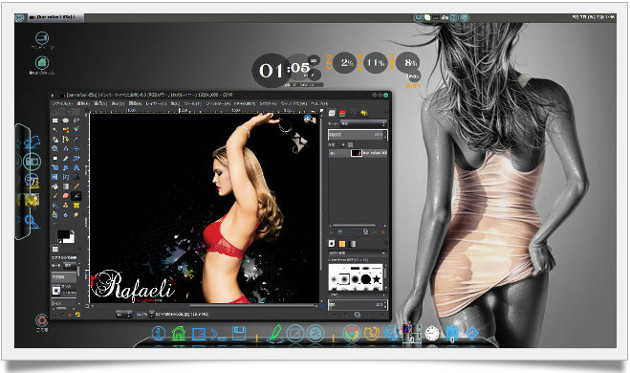Select the Scissors Select tool
The width and height of the screenshot is (630, 373).
coord(76,129)
